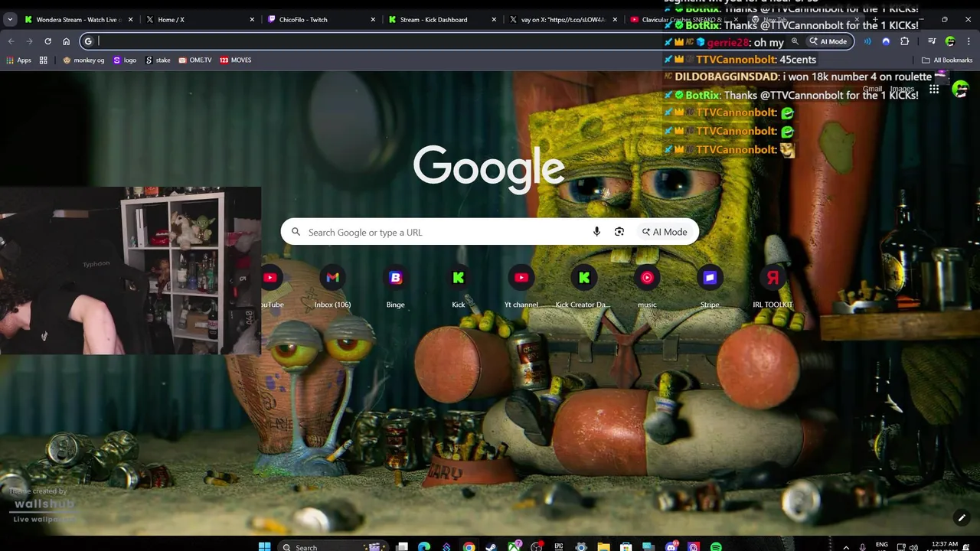Open Epic Games Launcher from taskbar

coord(559,546)
